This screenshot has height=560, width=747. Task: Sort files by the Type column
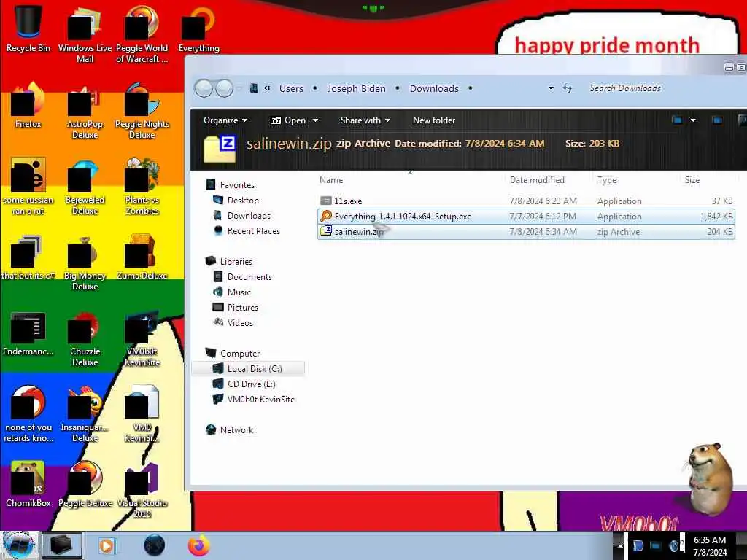[x=607, y=180]
